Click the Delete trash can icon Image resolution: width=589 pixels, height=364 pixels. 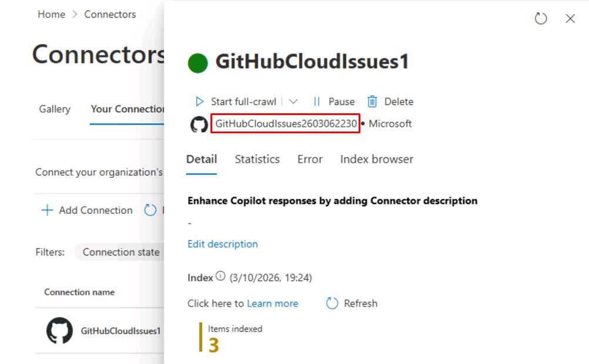(372, 102)
